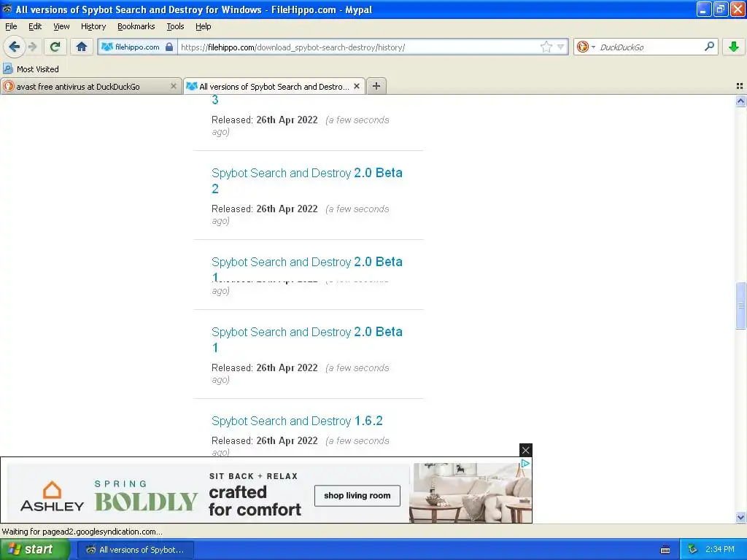Click the shop living room ad button

coord(357,496)
